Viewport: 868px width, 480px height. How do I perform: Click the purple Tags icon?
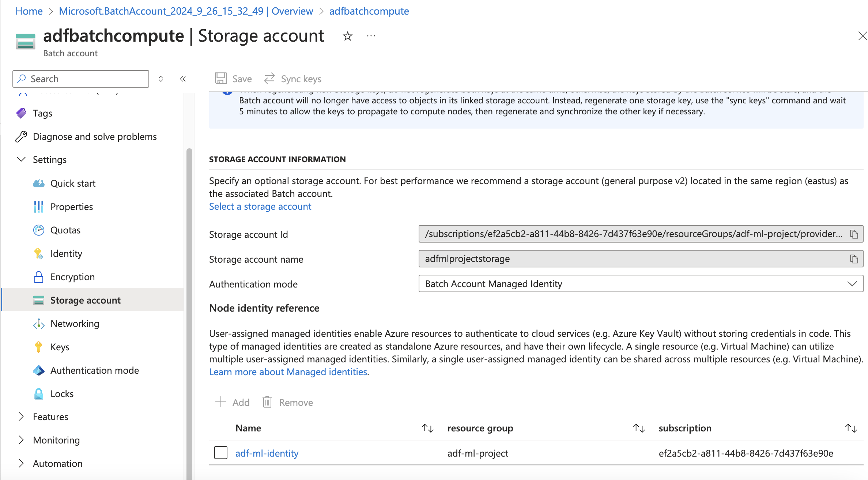point(21,113)
